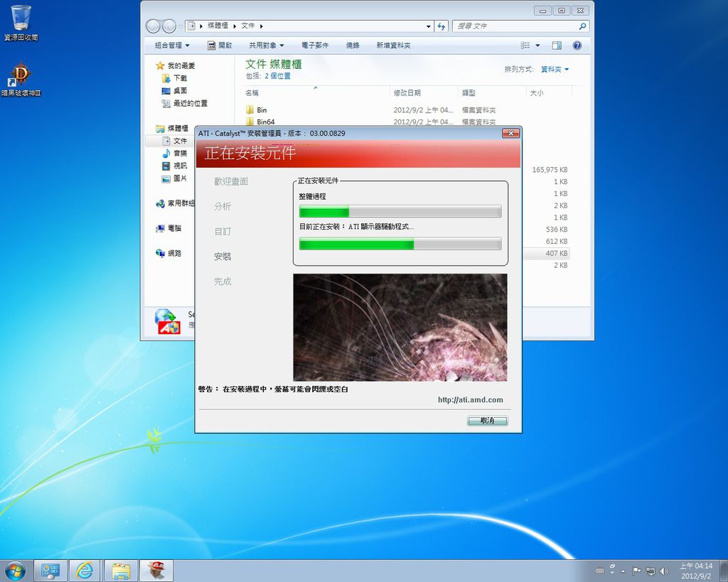Click the installer promotional image
This screenshot has width=728, height=582.
click(x=400, y=327)
